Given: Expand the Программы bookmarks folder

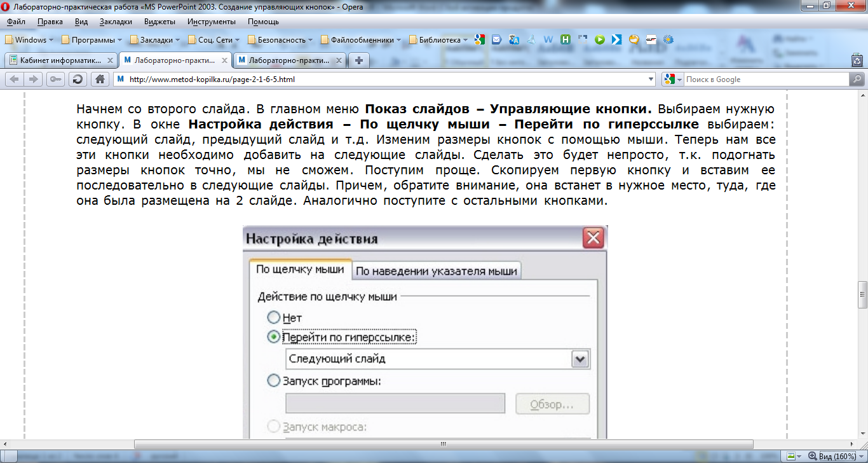Looking at the screenshot, I should click(x=92, y=39).
